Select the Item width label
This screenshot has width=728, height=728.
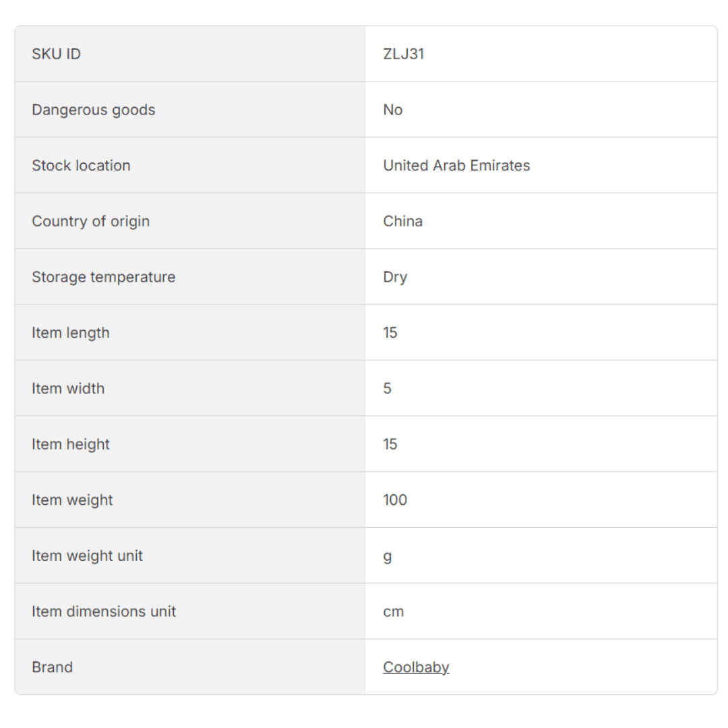(68, 389)
